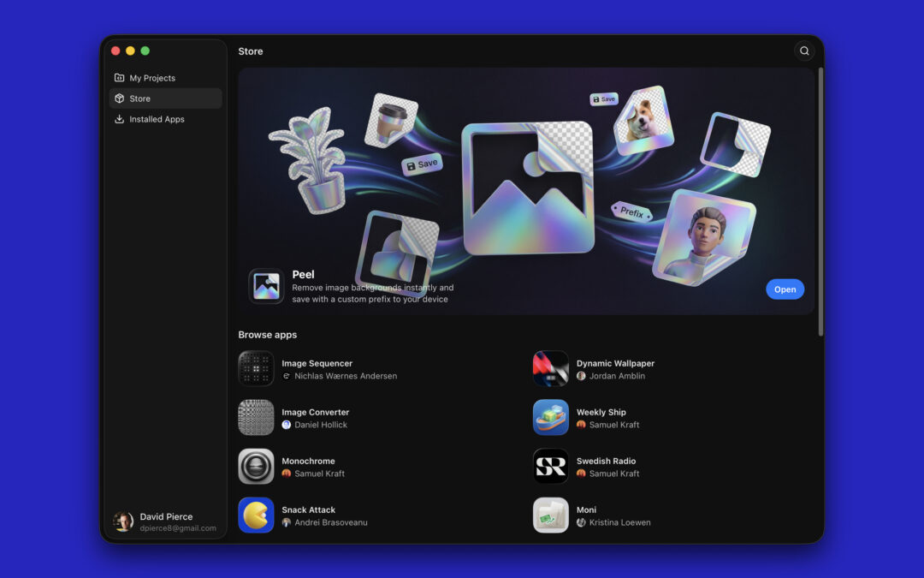
Task: Click Jordan Amblin's developer avatar
Action: pos(580,375)
